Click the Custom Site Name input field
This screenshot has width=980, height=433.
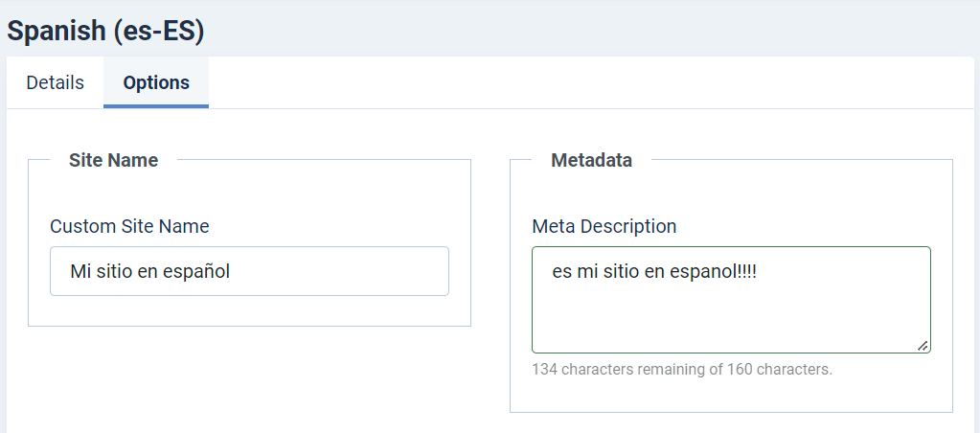(249, 271)
